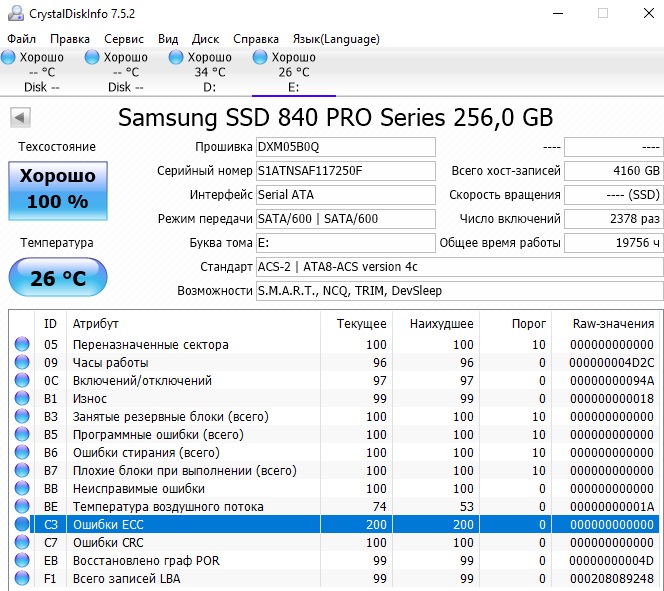Click the Стандарт field ACS-2 | ATA8-ACS
This screenshot has height=591, width=664.
pyautogui.click(x=459, y=267)
